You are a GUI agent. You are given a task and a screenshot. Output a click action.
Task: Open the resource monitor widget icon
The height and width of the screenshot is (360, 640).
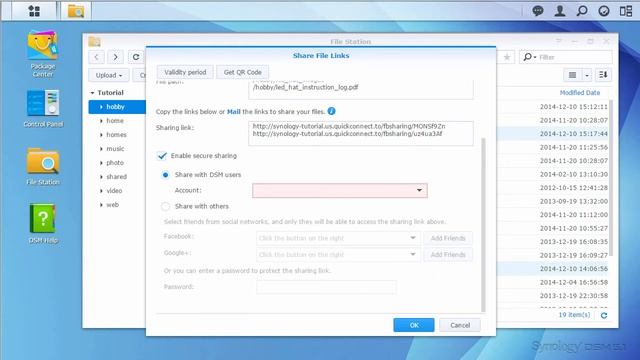tap(604, 11)
